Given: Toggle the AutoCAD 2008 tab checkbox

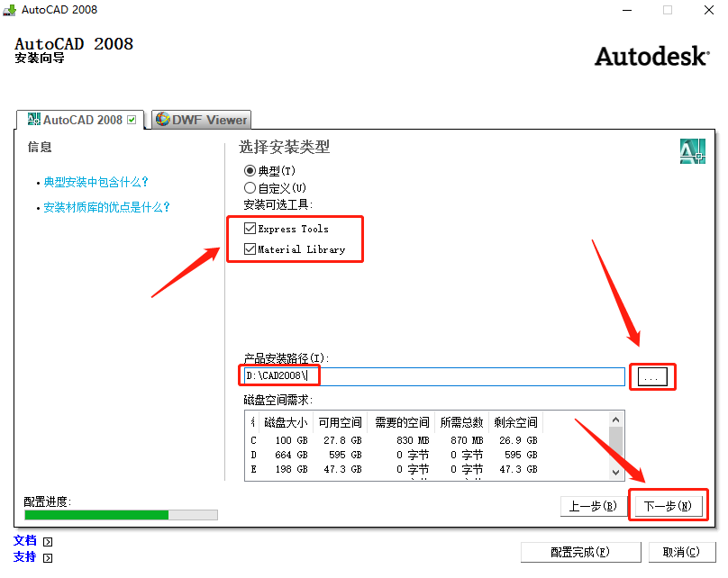Looking at the screenshot, I should click(132, 120).
